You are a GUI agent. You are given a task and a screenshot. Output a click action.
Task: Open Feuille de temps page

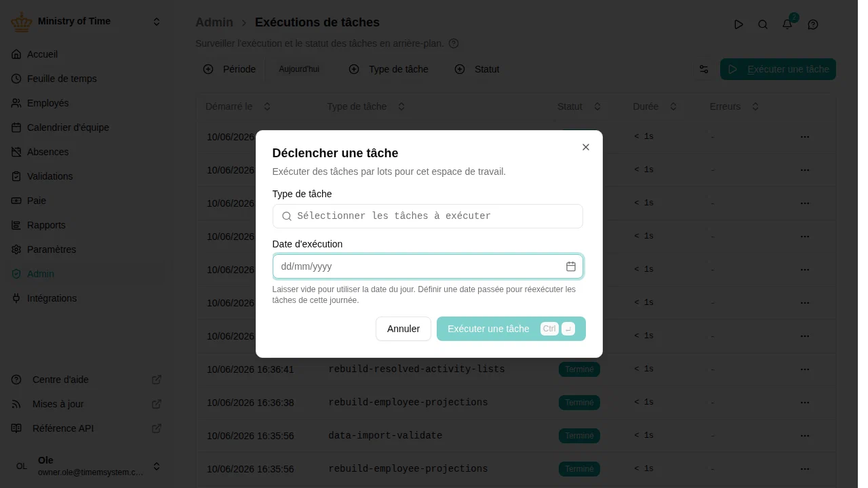(87, 79)
